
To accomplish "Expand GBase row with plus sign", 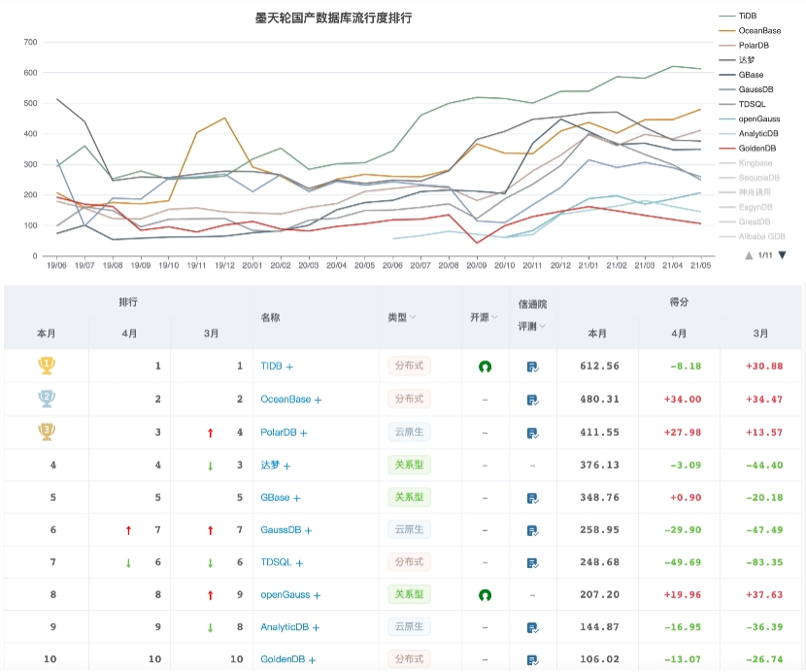I will [296, 498].
